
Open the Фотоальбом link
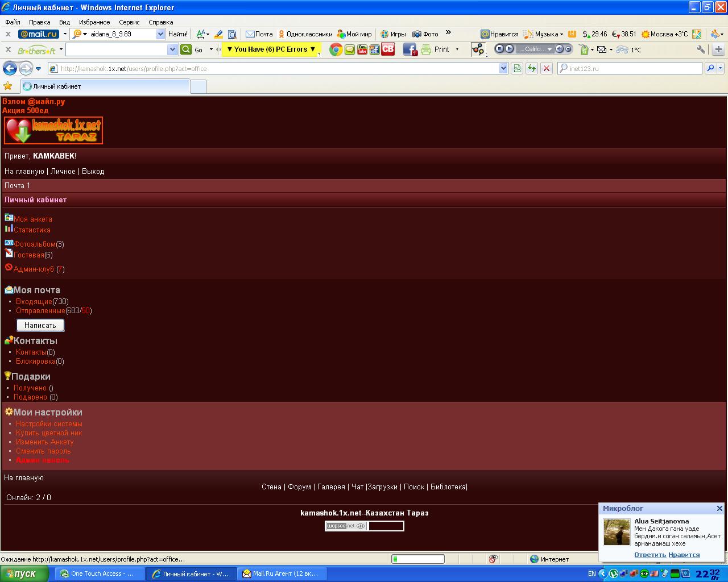click(x=35, y=244)
